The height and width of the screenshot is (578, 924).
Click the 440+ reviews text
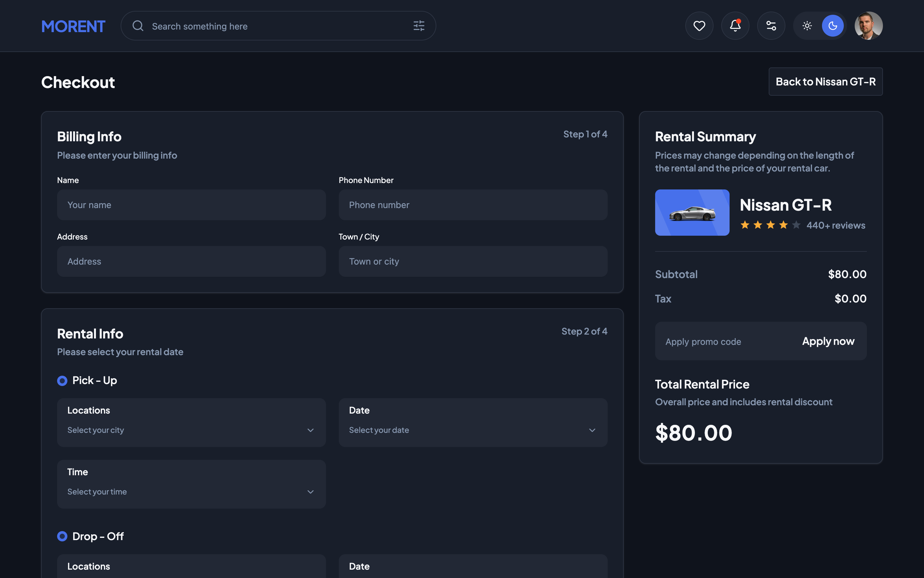pos(835,225)
